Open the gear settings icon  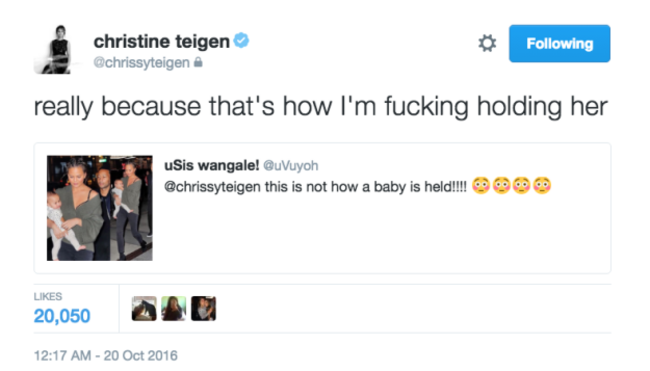pos(487,43)
